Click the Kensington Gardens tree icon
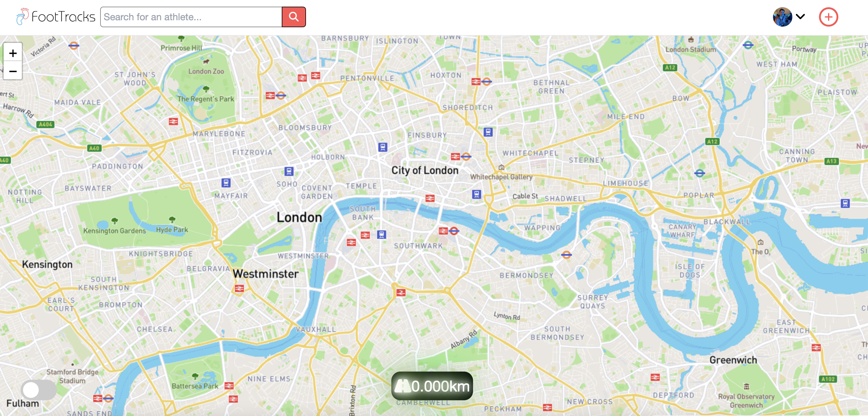The width and height of the screenshot is (868, 416). click(x=115, y=221)
